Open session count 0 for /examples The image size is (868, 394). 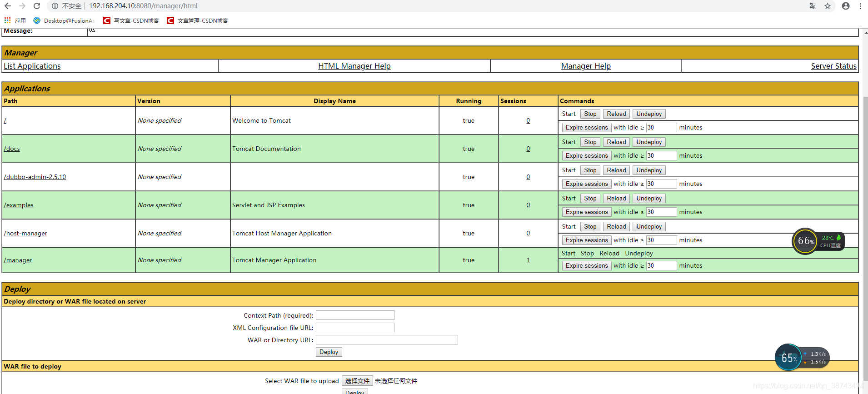click(x=528, y=205)
